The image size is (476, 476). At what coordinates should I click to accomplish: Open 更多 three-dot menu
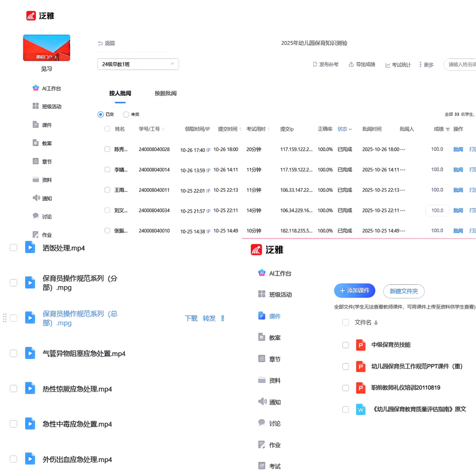pos(420,65)
